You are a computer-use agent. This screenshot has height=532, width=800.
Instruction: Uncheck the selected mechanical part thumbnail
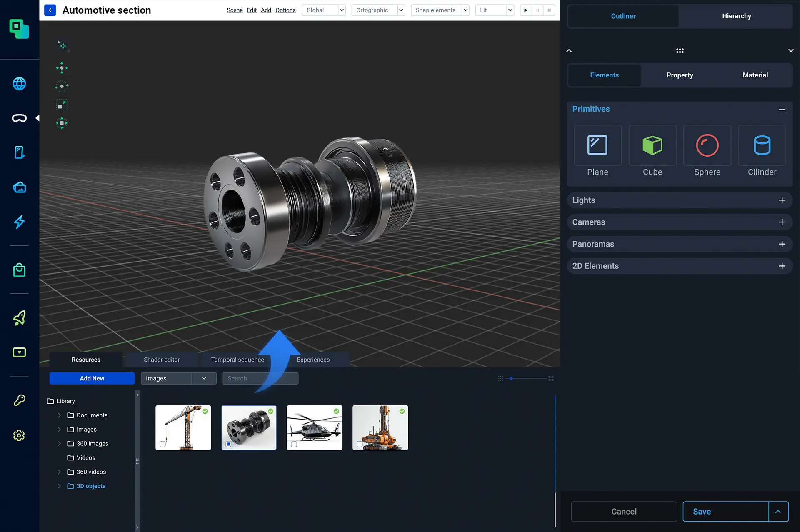228,444
